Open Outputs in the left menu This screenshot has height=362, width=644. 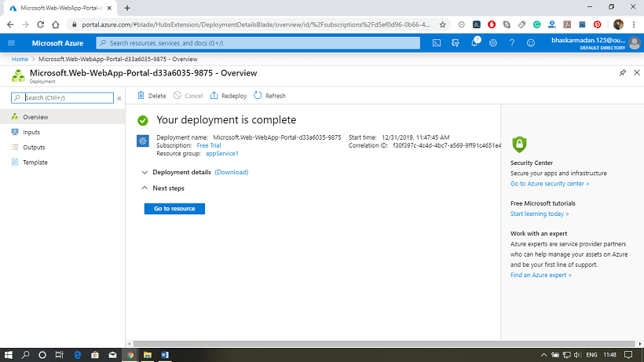point(62,148)
